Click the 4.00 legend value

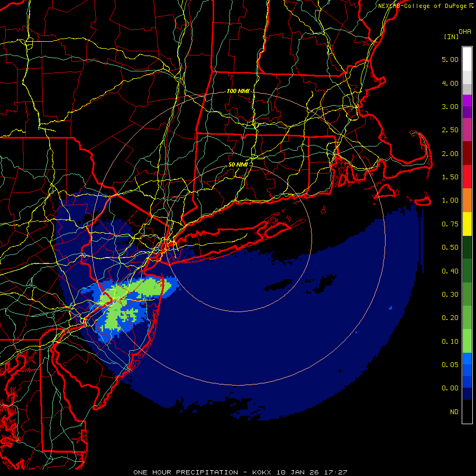pos(450,83)
